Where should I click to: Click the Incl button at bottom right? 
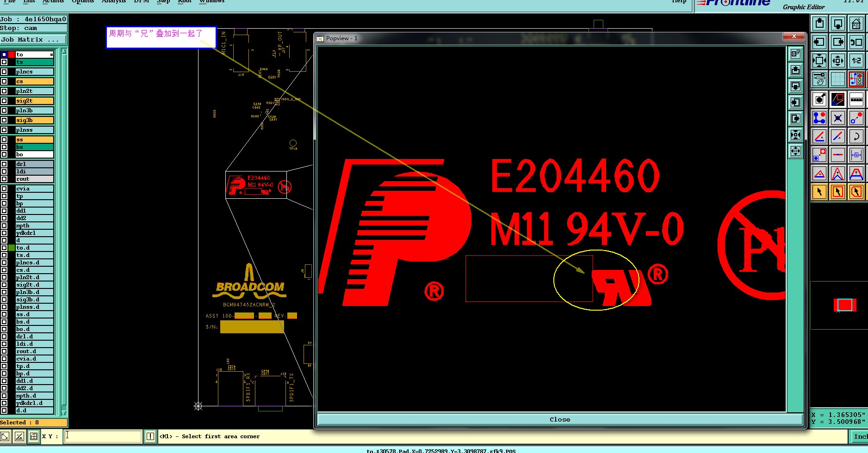coord(860,436)
